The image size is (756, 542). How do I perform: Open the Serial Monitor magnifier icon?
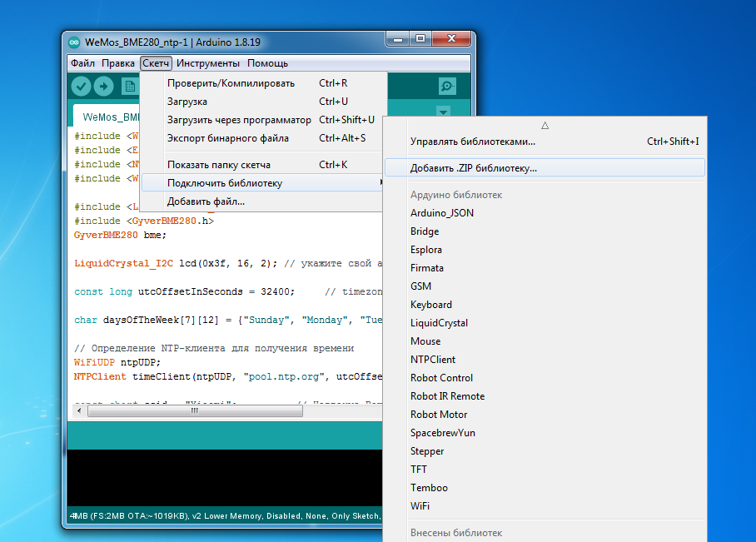pos(448,86)
